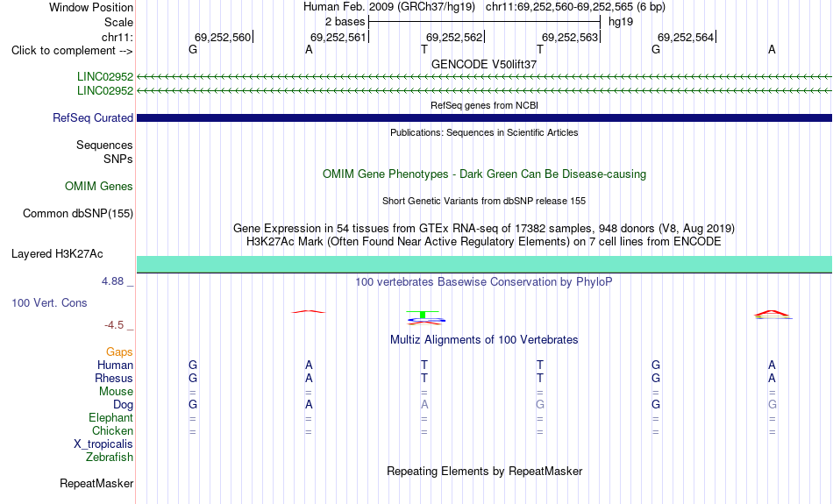Screen dimensions: 833x504
Task: Click the Window Position label
Action: (x=91, y=7)
